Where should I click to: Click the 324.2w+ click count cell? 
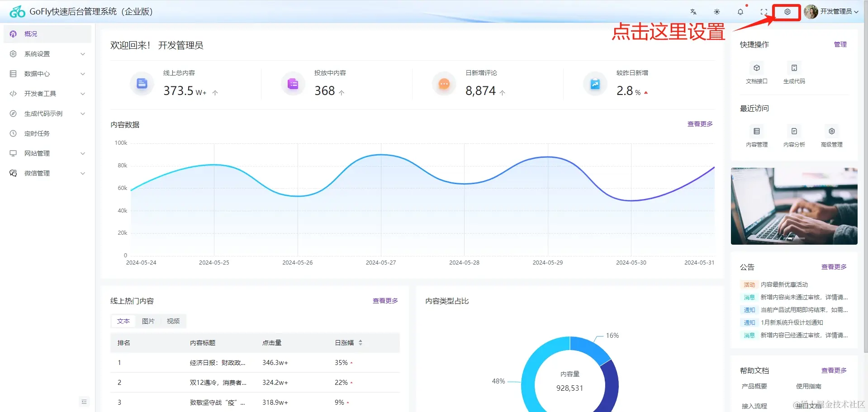click(275, 383)
